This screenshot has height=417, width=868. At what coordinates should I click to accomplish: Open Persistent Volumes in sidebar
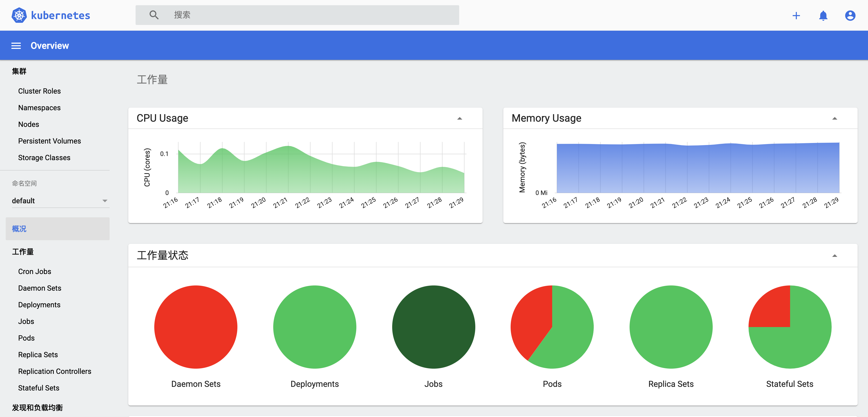[50, 141]
